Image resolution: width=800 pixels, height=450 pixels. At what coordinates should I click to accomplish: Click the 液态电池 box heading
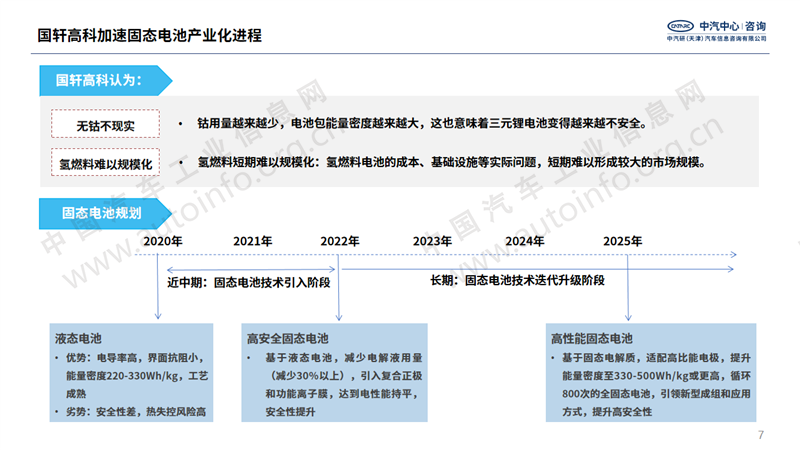(x=79, y=339)
